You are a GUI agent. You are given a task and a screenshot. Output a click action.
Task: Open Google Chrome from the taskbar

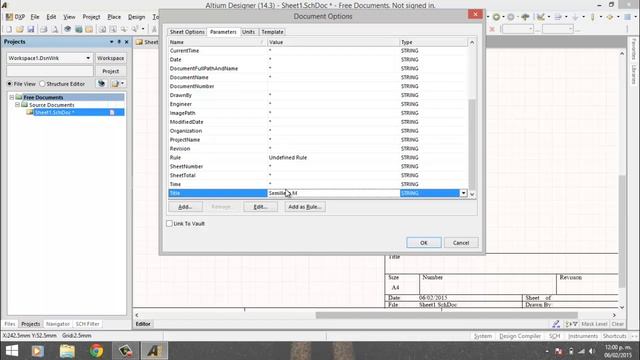(96, 351)
